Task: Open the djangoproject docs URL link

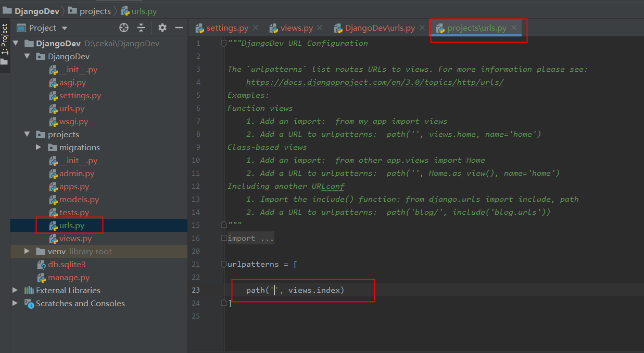Action: pyautogui.click(x=375, y=82)
